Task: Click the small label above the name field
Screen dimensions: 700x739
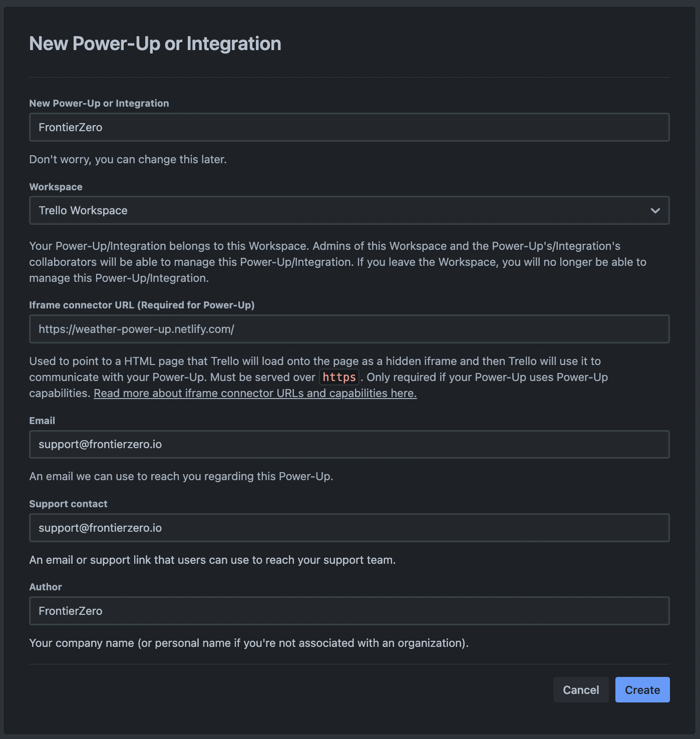Action: (x=99, y=103)
